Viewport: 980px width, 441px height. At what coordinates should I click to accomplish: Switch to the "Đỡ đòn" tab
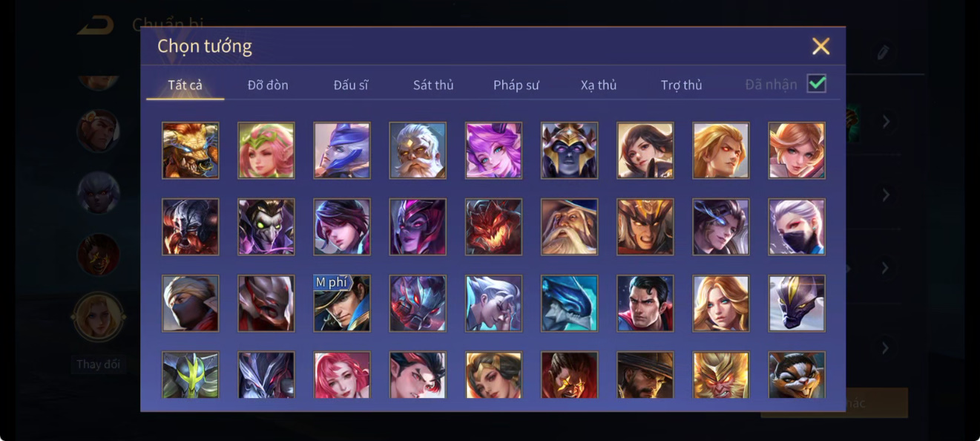click(x=268, y=85)
